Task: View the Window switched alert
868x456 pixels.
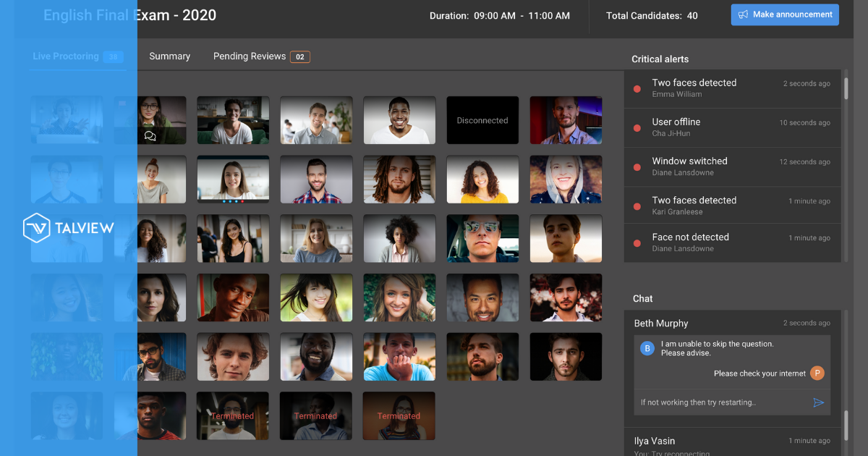Action: coord(689,166)
